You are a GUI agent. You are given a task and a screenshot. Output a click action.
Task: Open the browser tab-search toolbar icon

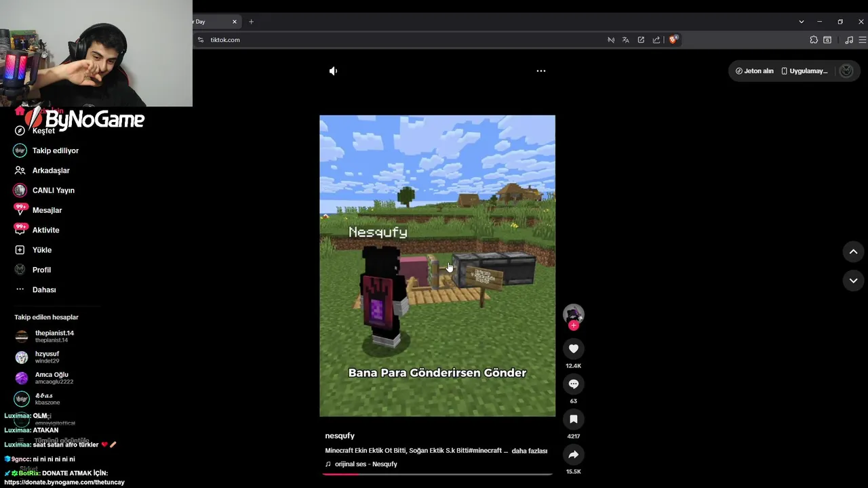[827, 40]
